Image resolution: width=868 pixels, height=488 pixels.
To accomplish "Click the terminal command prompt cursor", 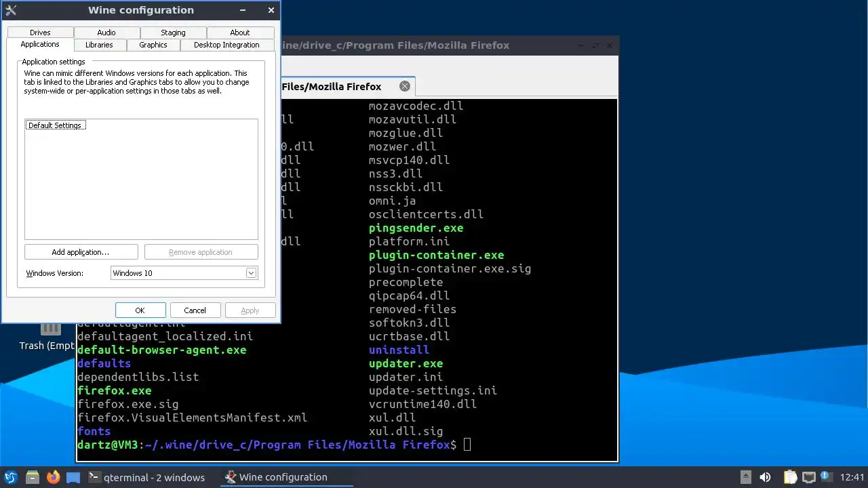I will [x=467, y=445].
